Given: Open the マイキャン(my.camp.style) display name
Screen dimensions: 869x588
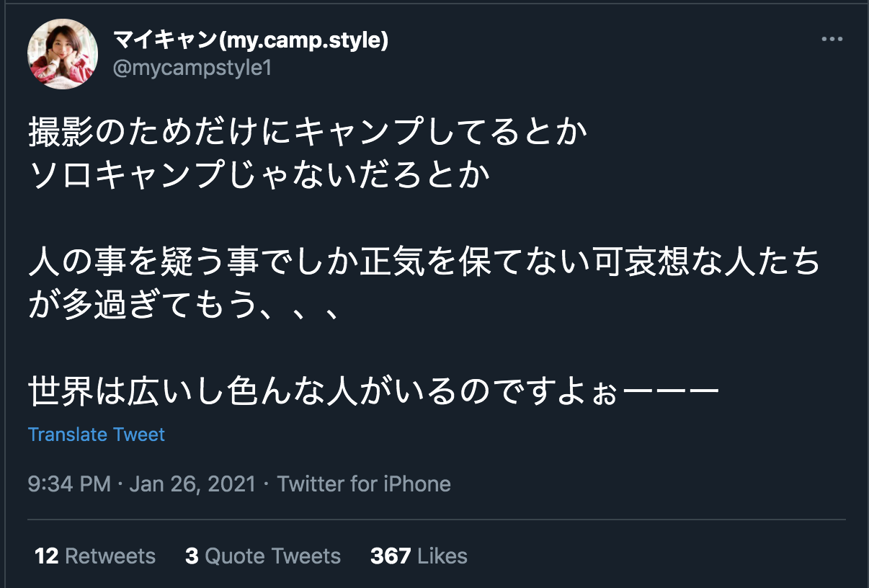Looking at the screenshot, I should point(251,40).
